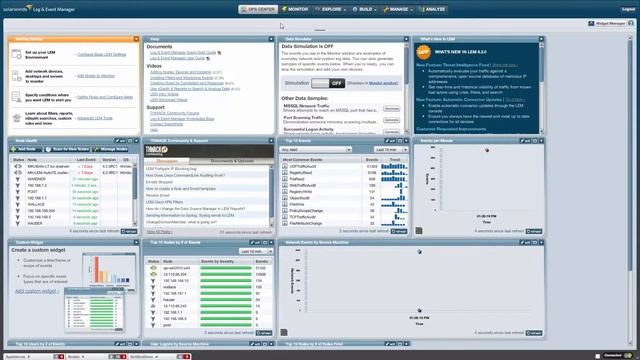Click Add custom widget link
Image resolution: width=640 pixels, height=360 pixels.
[37, 291]
